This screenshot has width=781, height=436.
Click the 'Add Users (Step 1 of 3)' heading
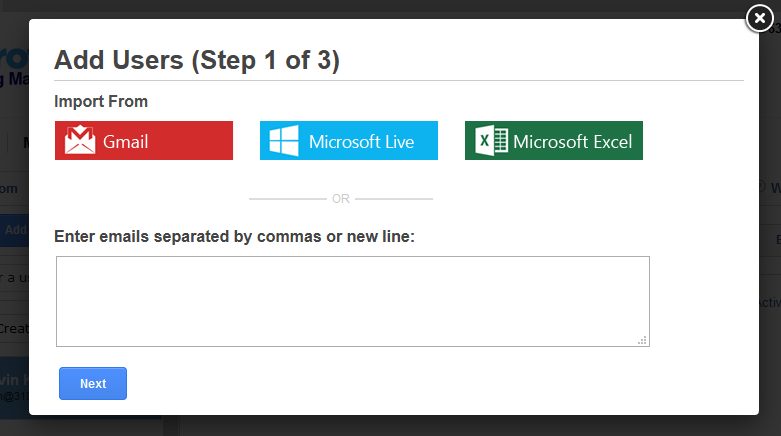pyautogui.click(x=197, y=60)
